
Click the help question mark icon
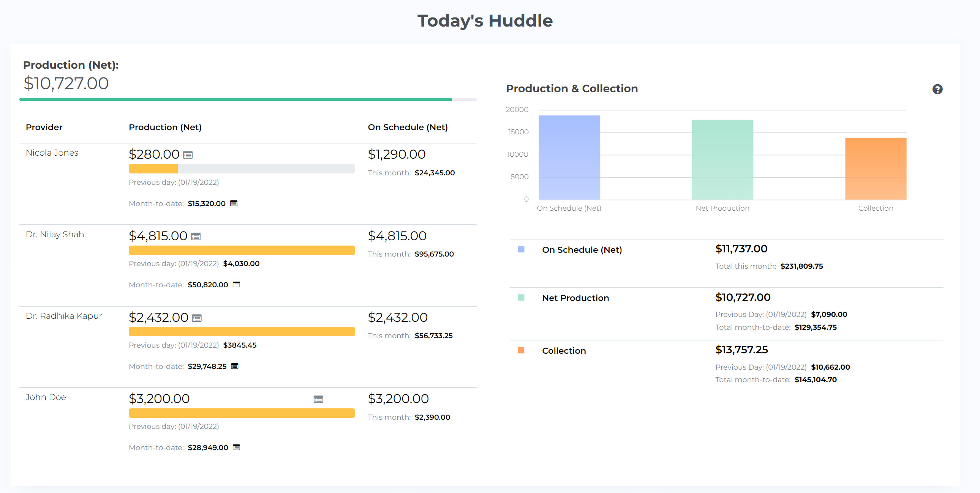937,89
